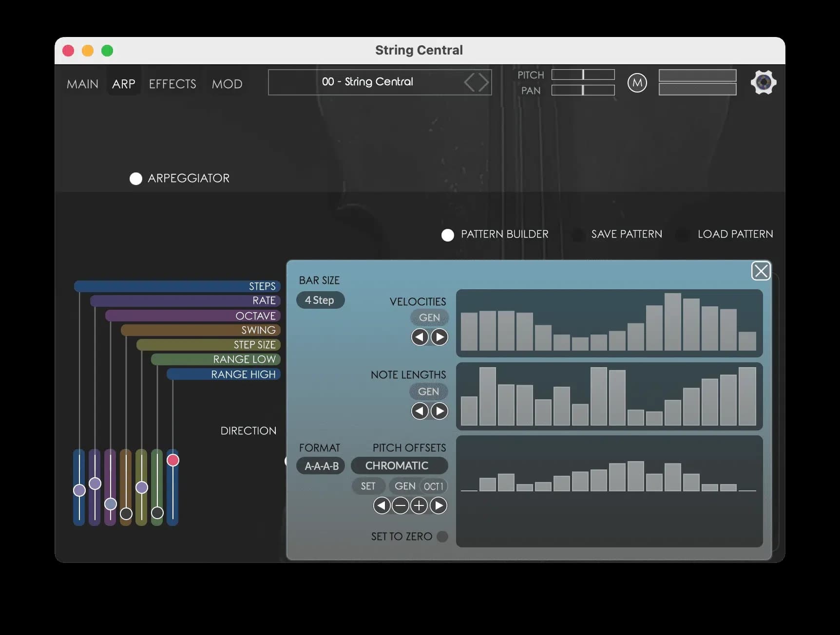Activate the Set To Zero control
Viewport: 840px width, 635px height.
coord(442,537)
